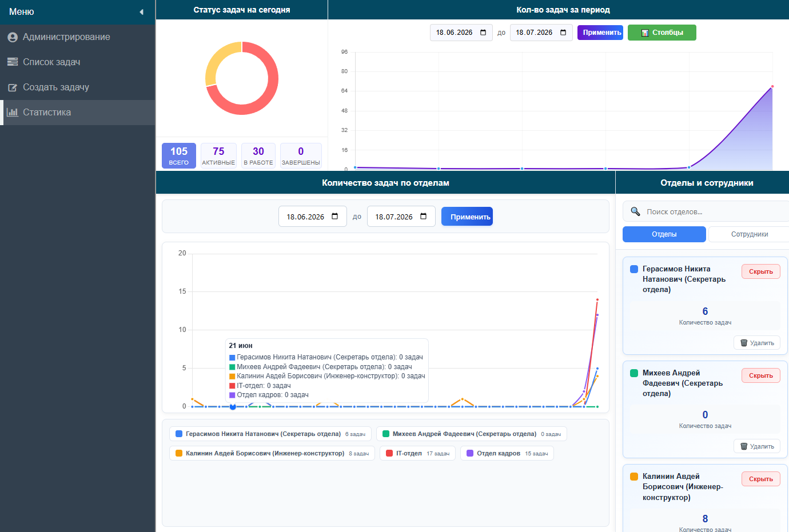
Task: Click the Создать задачу edit icon
Action: pyautogui.click(x=13, y=87)
